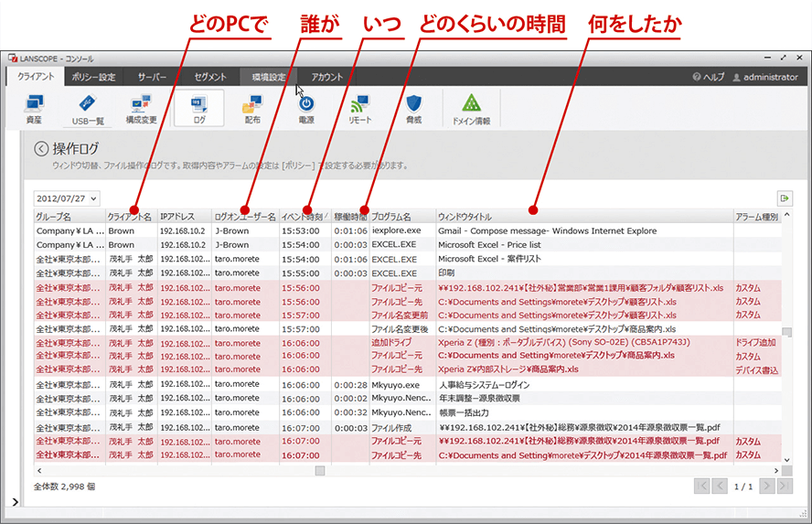
Task: Sort by イベント時刻 column header
Action: pyautogui.click(x=305, y=217)
